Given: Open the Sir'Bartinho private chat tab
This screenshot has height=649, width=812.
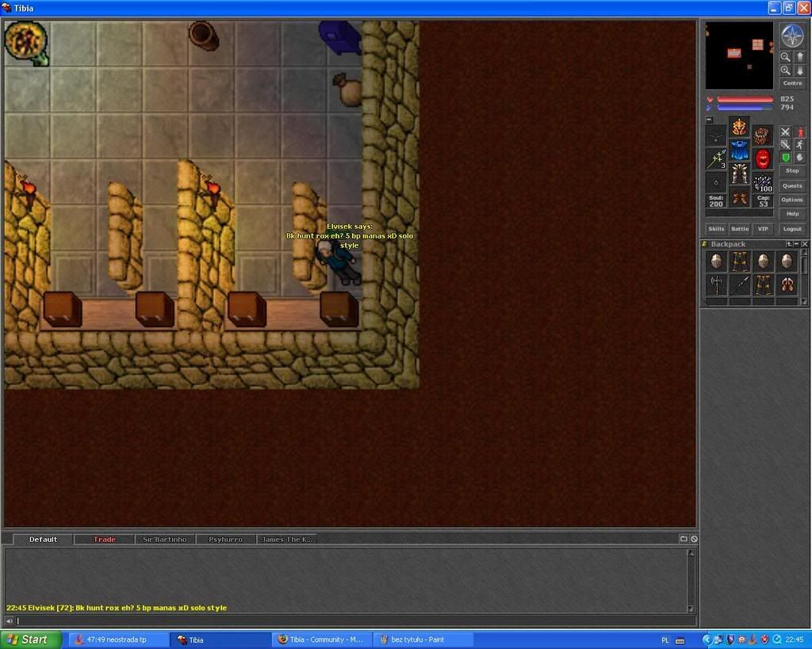Looking at the screenshot, I should [x=165, y=540].
